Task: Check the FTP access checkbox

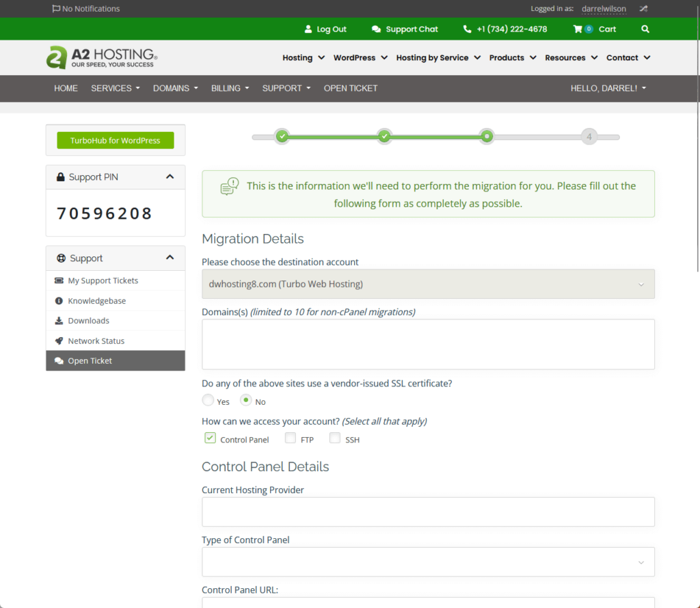Action: 291,438
